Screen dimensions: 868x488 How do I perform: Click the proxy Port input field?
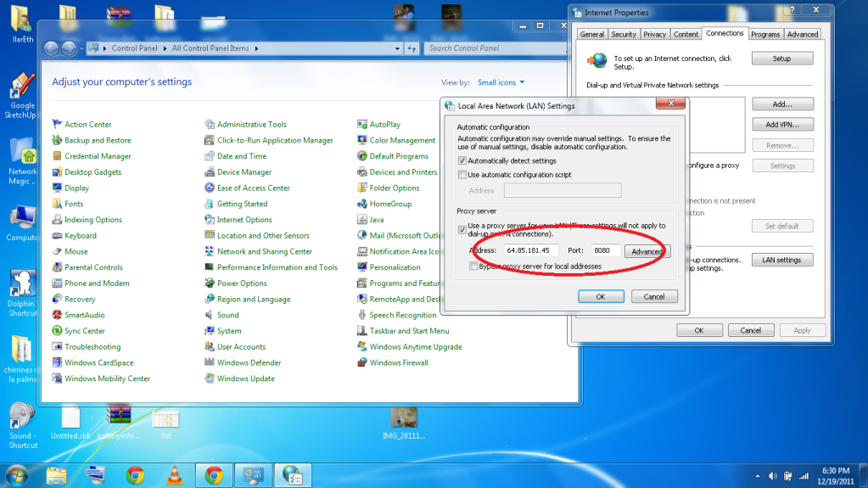click(605, 250)
